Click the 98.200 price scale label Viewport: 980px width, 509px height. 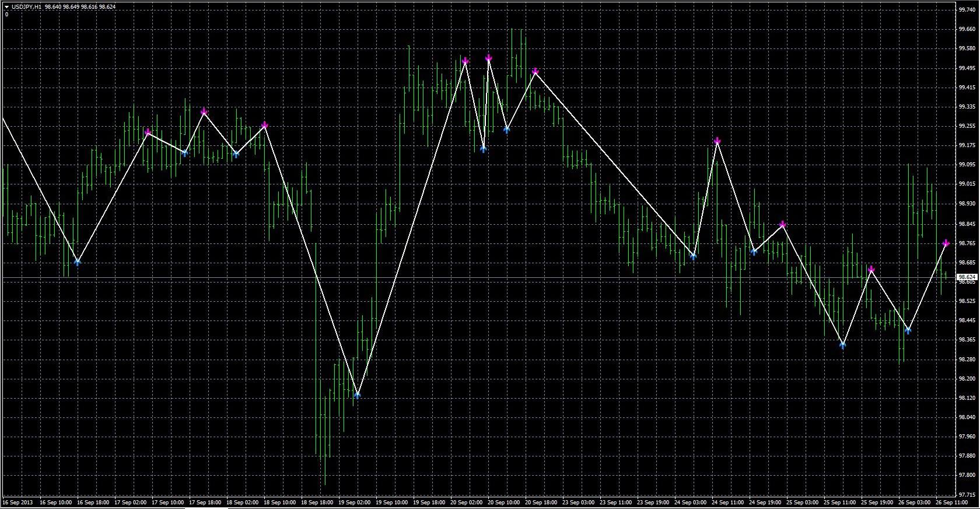[x=967, y=379]
